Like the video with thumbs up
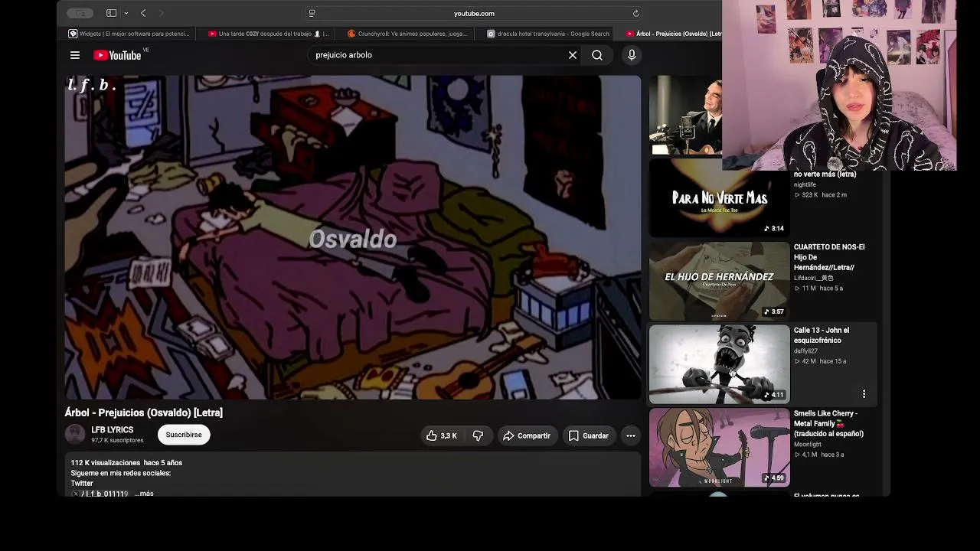The image size is (980, 551). (x=442, y=435)
